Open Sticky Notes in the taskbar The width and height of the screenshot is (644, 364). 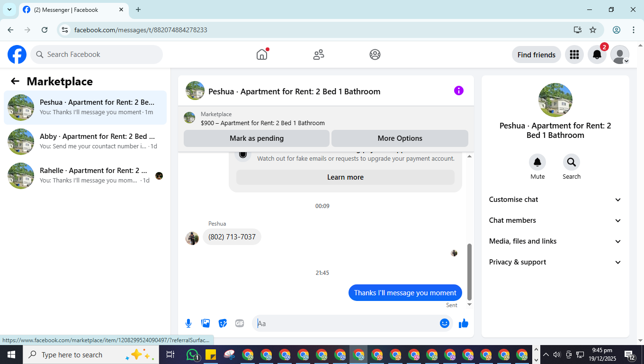211,355
